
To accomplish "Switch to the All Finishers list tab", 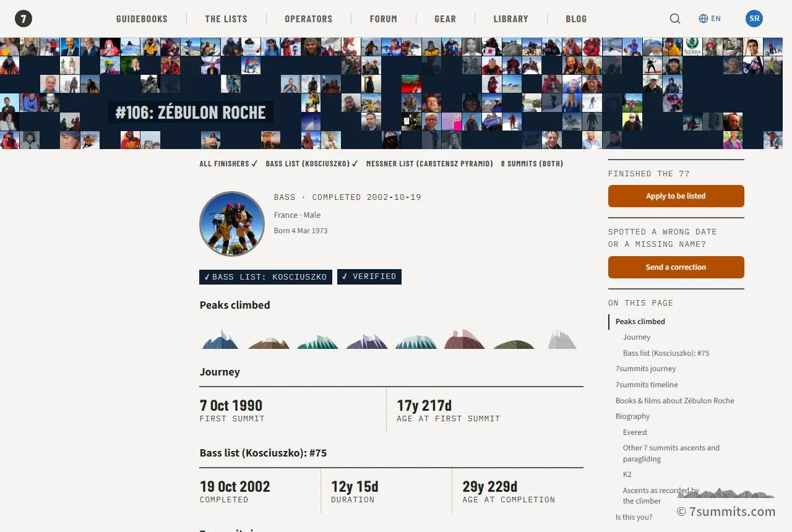I will point(228,164).
